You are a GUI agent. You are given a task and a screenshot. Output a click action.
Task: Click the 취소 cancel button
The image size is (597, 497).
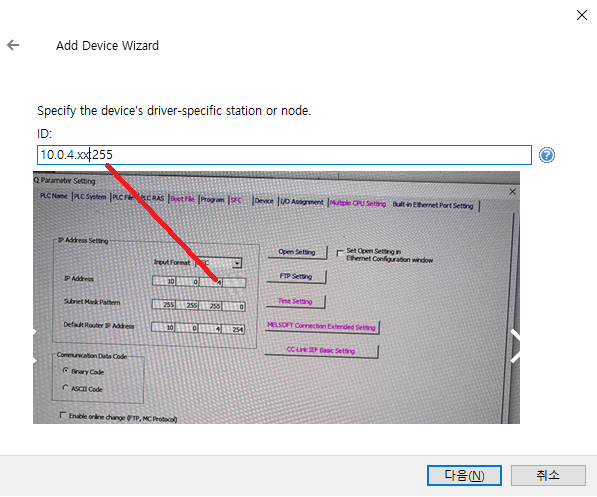pyautogui.click(x=548, y=475)
